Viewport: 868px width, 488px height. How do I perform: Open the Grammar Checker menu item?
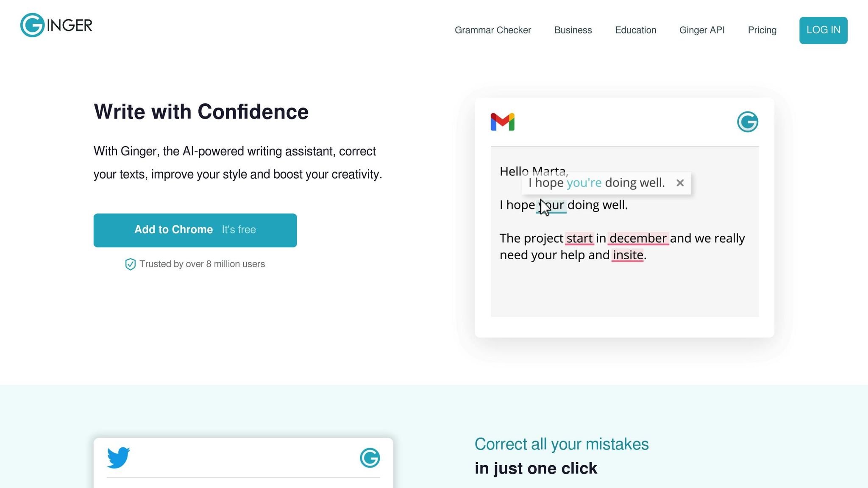pyautogui.click(x=492, y=30)
